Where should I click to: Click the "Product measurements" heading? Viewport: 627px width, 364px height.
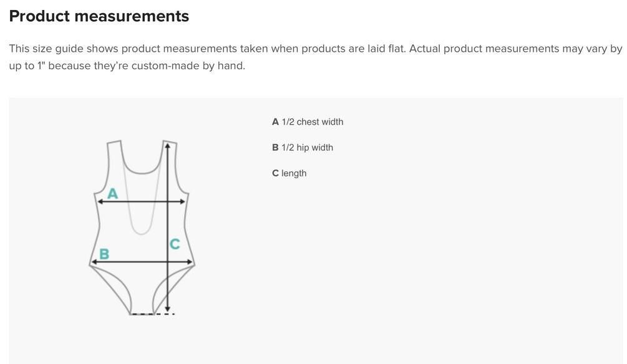click(99, 16)
